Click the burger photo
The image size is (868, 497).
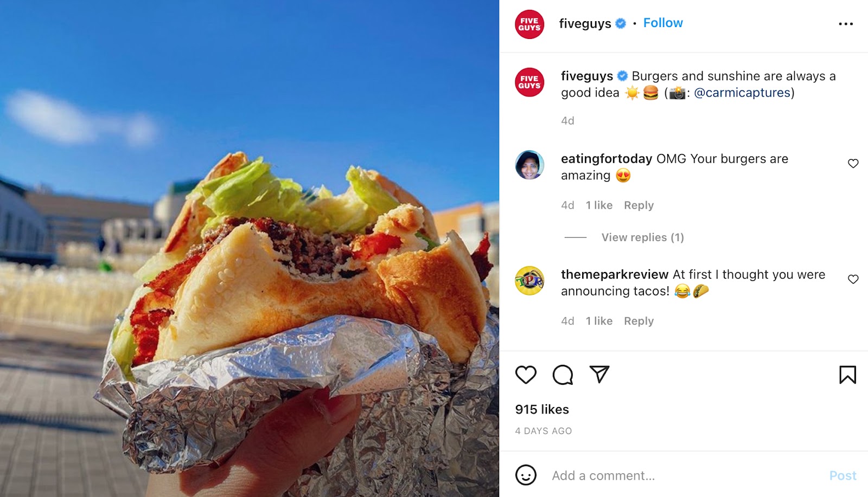click(x=250, y=248)
